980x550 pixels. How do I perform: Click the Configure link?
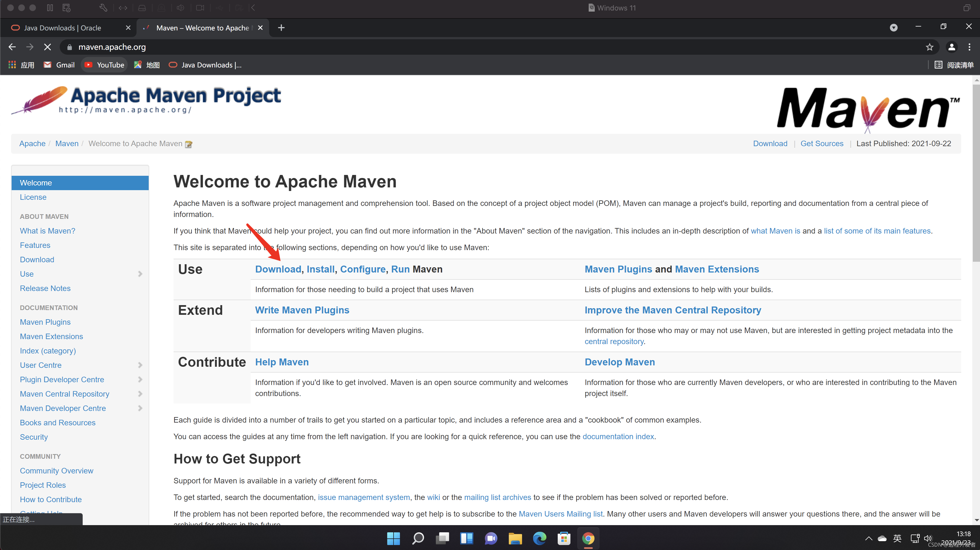point(363,269)
